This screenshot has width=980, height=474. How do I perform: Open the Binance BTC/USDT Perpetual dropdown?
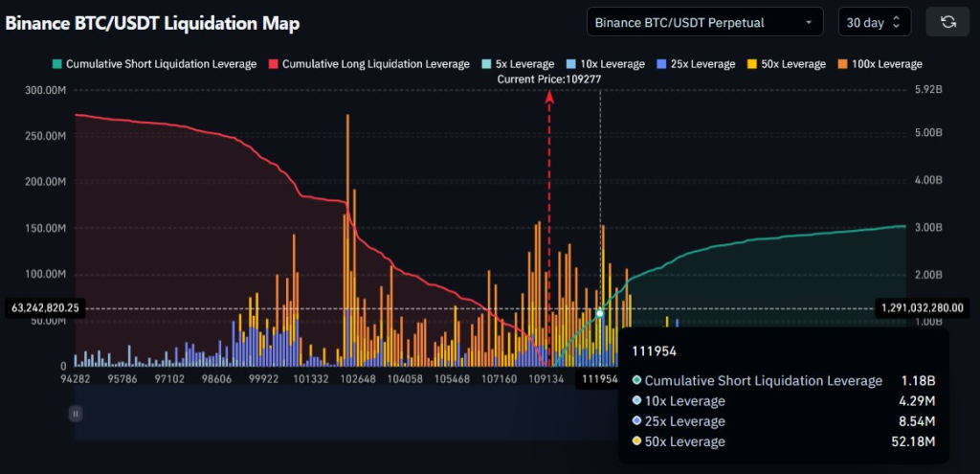705,23
